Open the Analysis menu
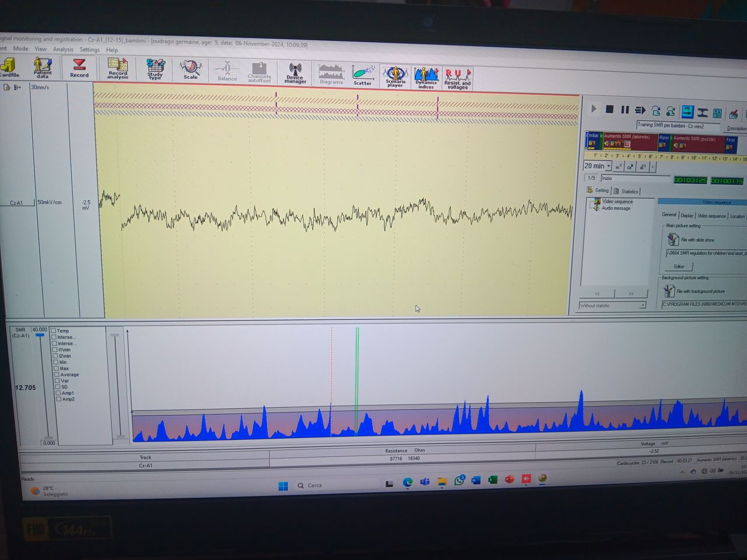The width and height of the screenshot is (747, 560). pyautogui.click(x=63, y=50)
